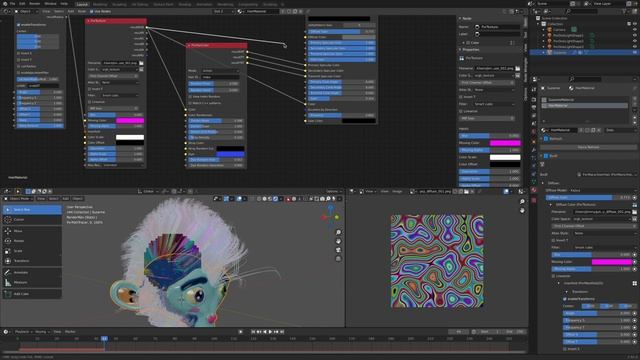Open the Material properties tab icon

(534, 190)
